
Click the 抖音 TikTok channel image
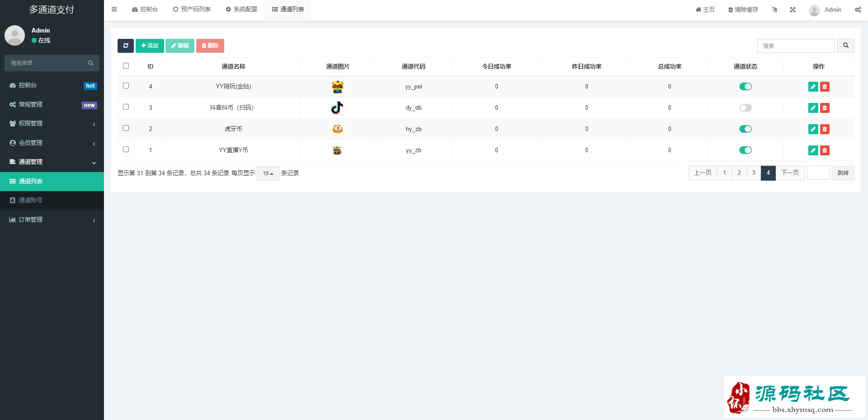[337, 108]
